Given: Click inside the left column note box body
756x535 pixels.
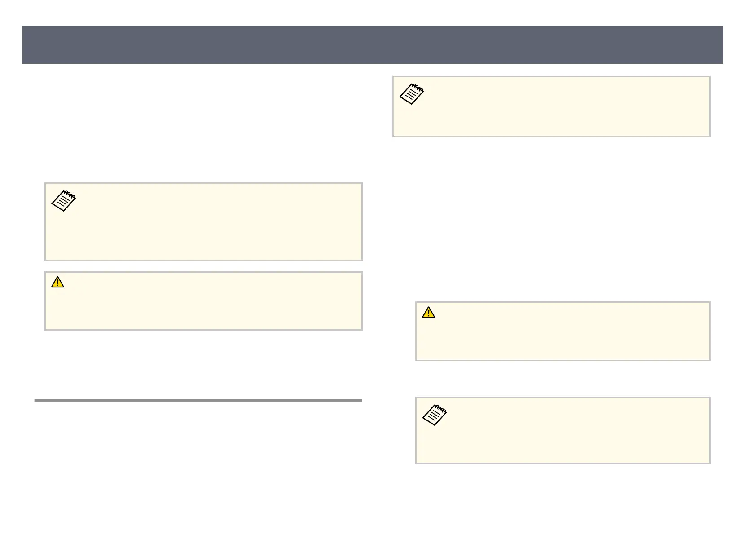Looking at the screenshot, I should coord(215,229).
